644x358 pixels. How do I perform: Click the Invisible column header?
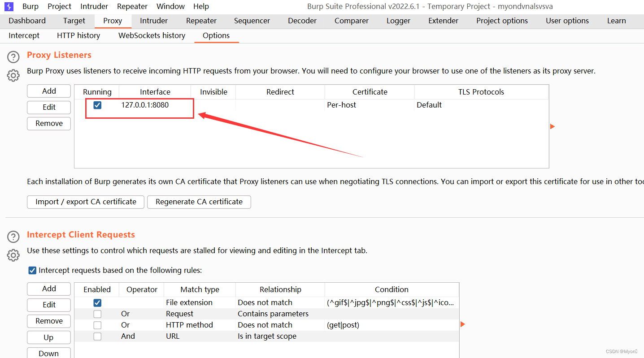pyautogui.click(x=213, y=92)
